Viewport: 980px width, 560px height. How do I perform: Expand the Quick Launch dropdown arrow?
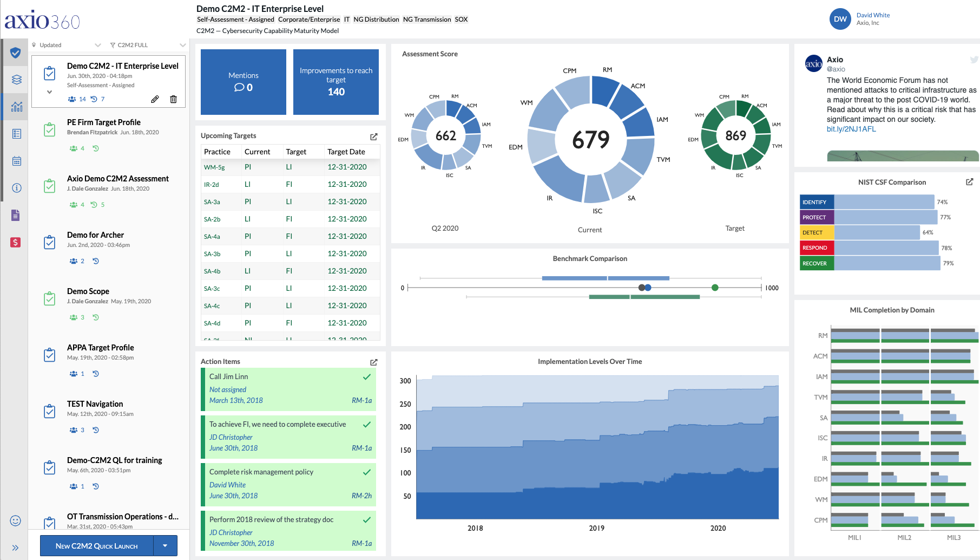click(165, 545)
